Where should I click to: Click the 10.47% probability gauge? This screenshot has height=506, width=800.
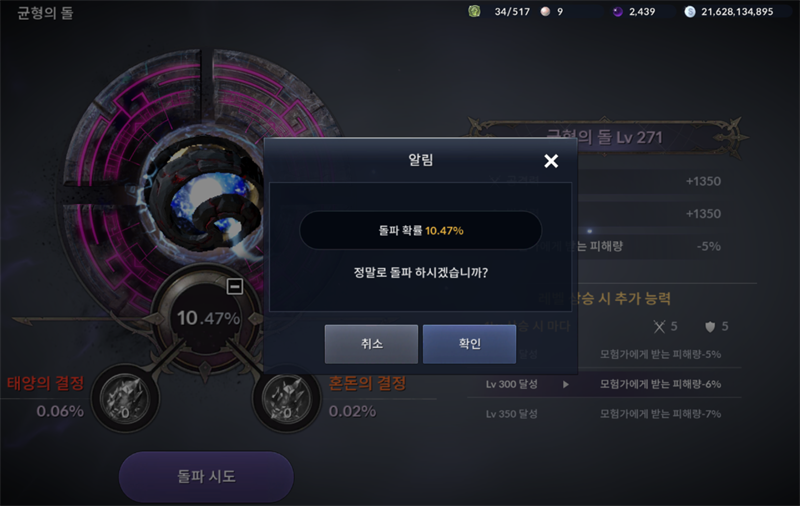[x=207, y=318]
